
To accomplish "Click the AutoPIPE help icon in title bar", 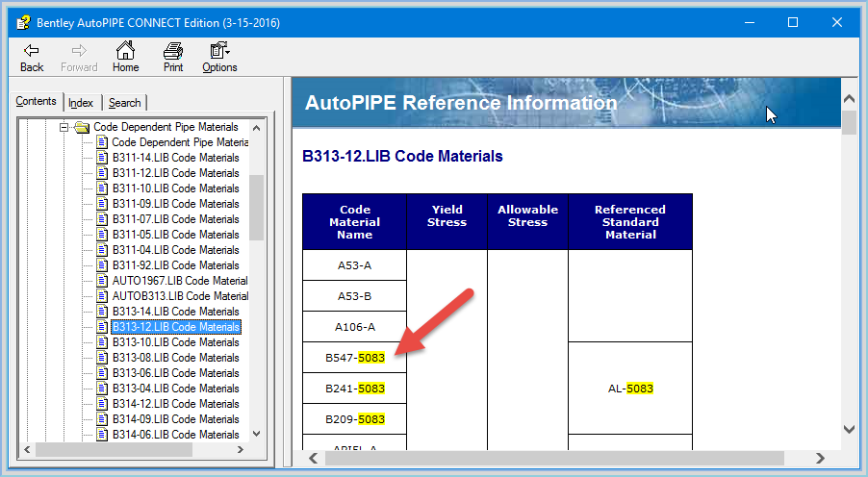I will (x=23, y=23).
